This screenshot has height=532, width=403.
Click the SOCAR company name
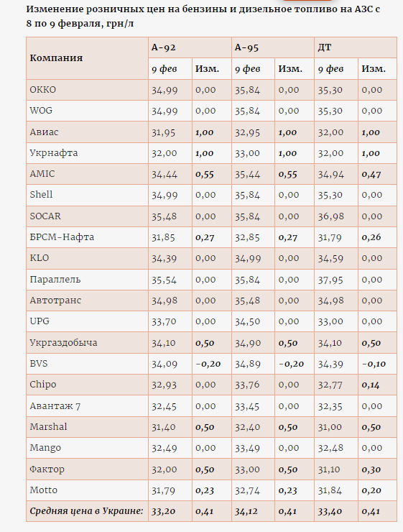[45, 216]
